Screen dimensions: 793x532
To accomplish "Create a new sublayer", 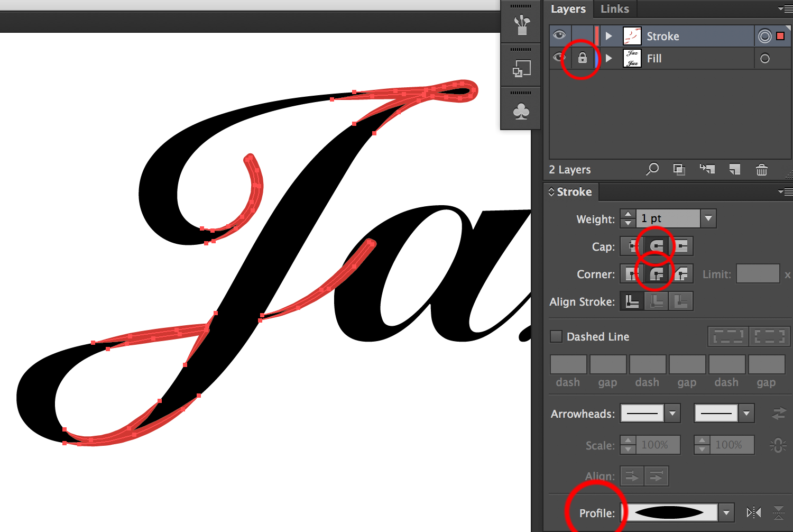I will (707, 169).
